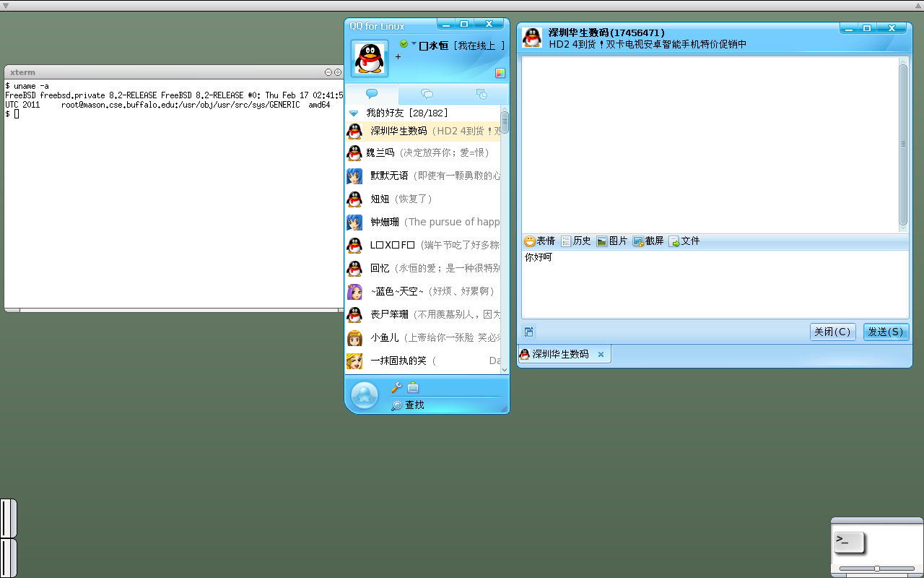Click 图片 to send a picture
This screenshot has width=924, height=578.
pos(612,241)
